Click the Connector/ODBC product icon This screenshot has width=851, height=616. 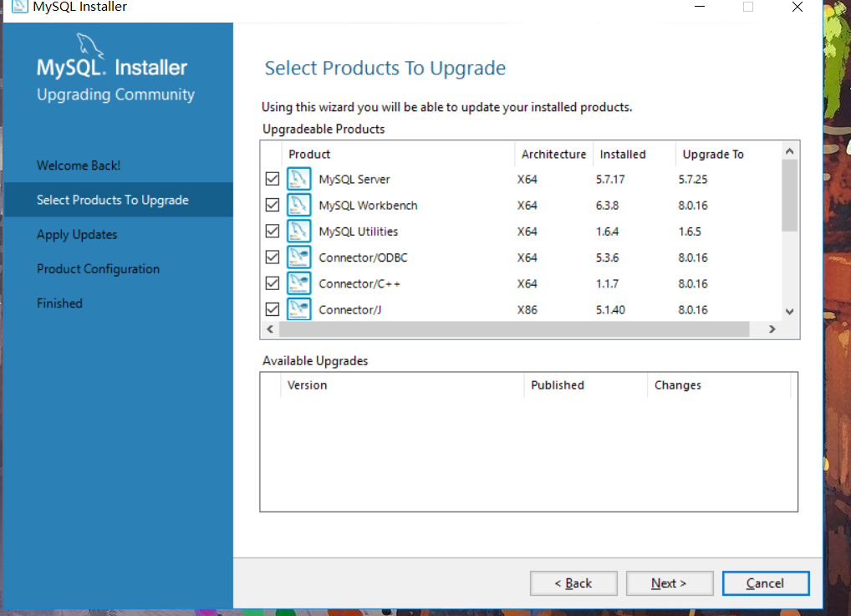[x=298, y=257]
